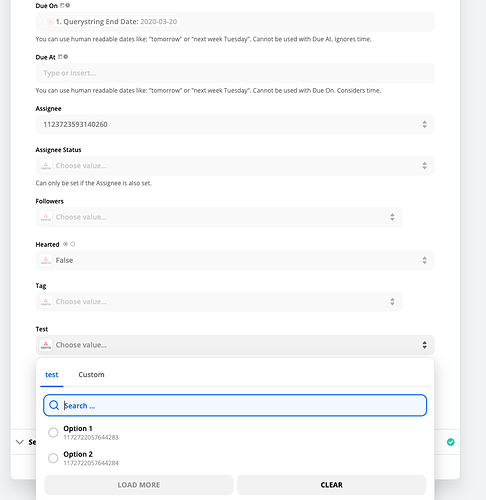Switch to the test tab
Image resolution: width=486 pixels, height=500 pixels.
click(x=52, y=375)
